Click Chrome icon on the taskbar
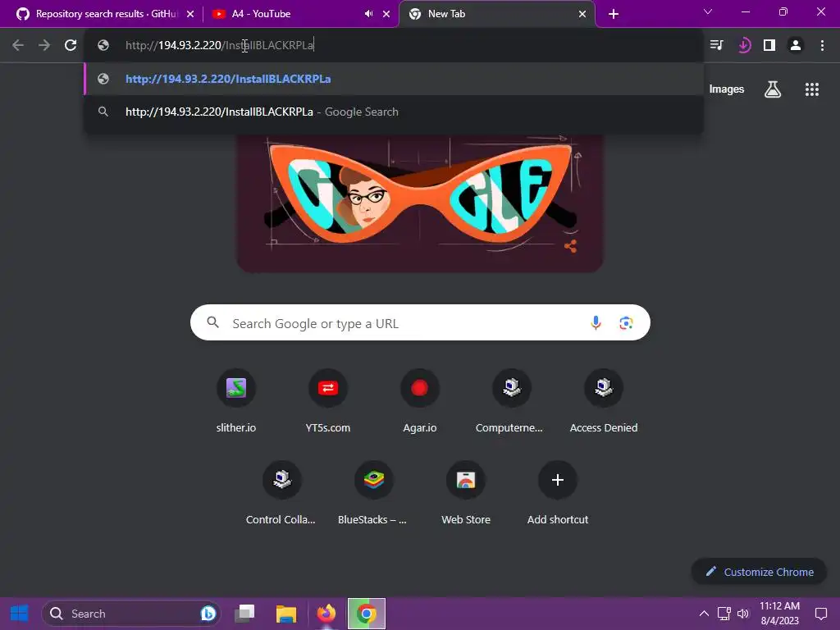The image size is (840, 630). [x=367, y=614]
